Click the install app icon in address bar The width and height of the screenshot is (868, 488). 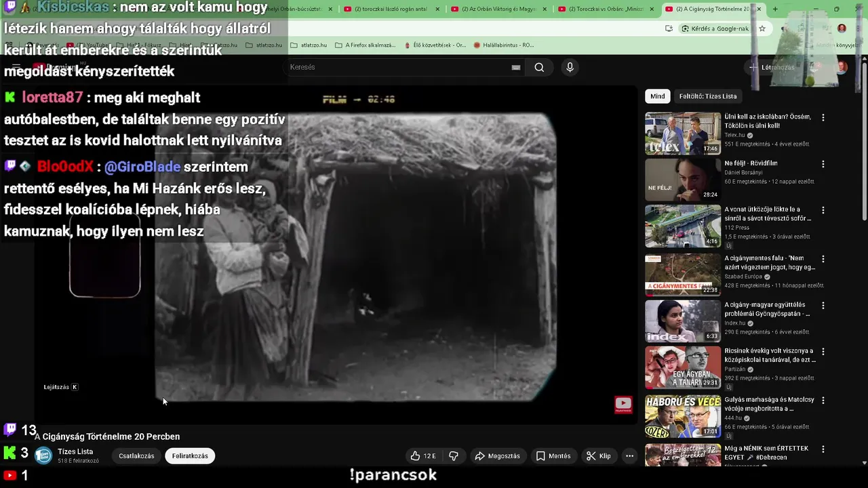tap(669, 28)
